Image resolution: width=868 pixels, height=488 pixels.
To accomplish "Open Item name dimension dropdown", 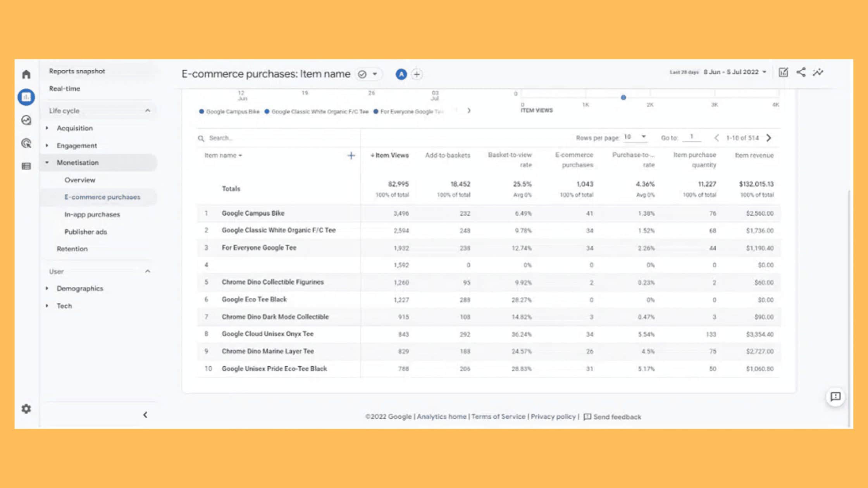I will (223, 155).
